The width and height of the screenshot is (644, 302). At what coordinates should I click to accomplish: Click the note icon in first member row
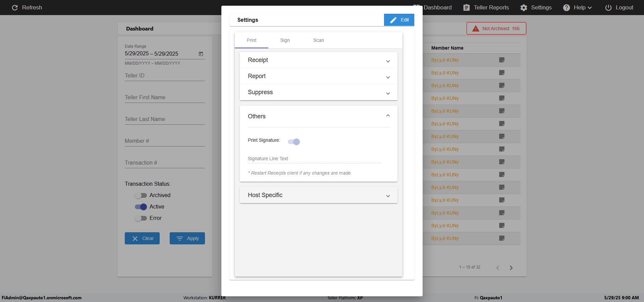click(x=502, y=60)
